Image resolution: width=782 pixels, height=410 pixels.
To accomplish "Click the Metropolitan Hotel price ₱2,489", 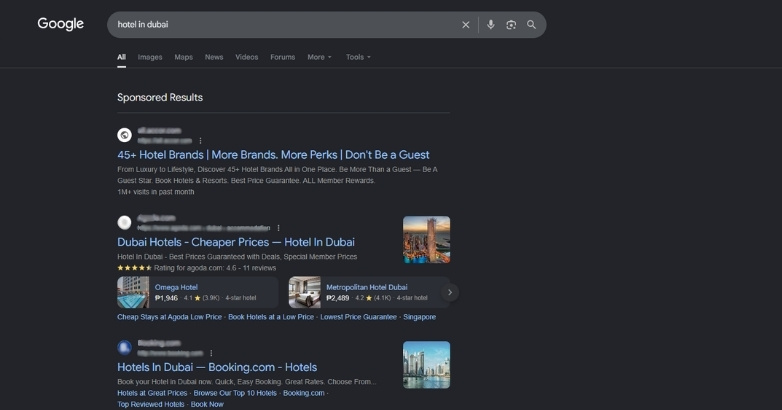I will pyautogui.click(x=338, y=298).
